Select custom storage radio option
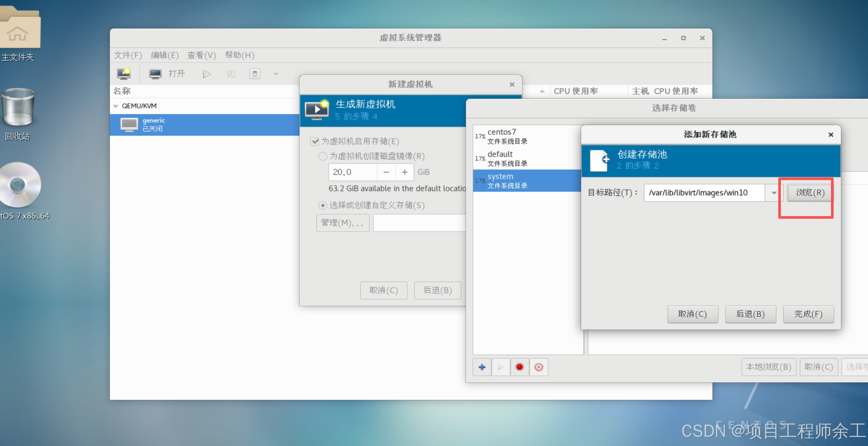 (x=322, y=205)
